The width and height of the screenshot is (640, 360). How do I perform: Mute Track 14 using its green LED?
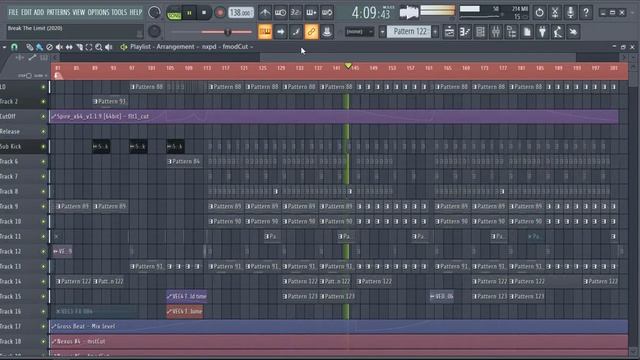pyautogui.click(x=43, y=282)
